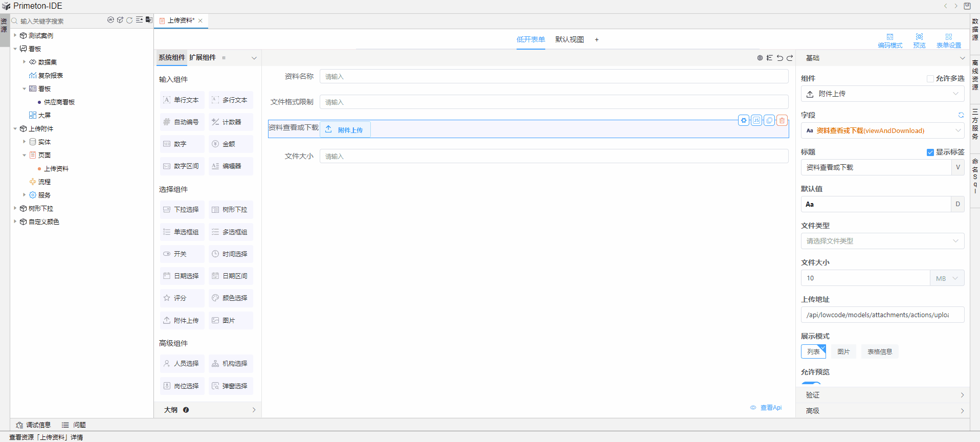980x442 pixels.
Task: Select 图片 display mode option
Action: tap(843, 352)
